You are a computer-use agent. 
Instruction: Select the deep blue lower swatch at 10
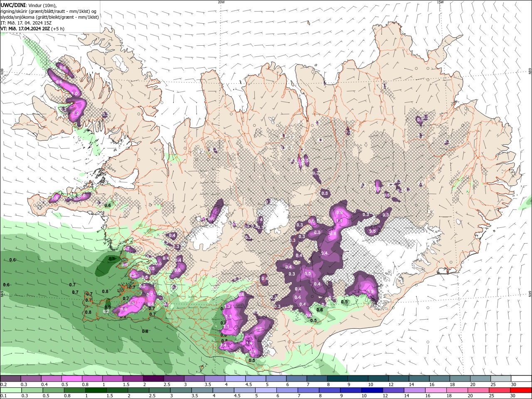coord(371,390)
